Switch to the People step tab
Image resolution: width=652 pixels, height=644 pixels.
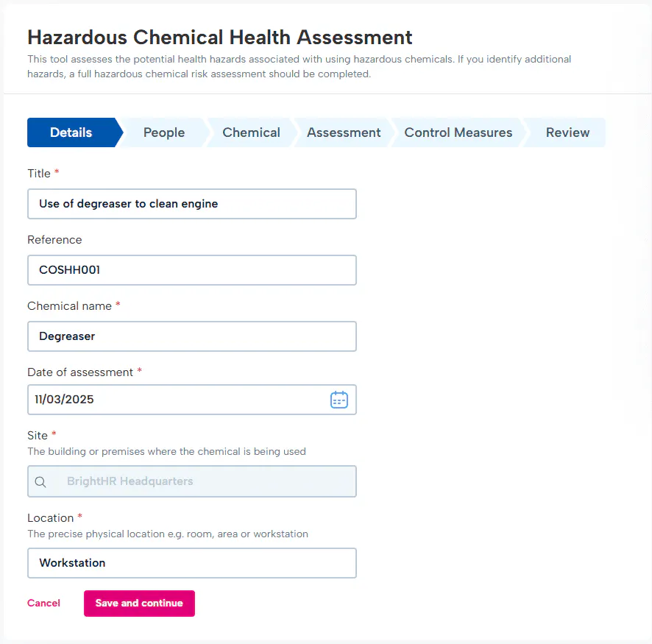click(x=163, y=132)
